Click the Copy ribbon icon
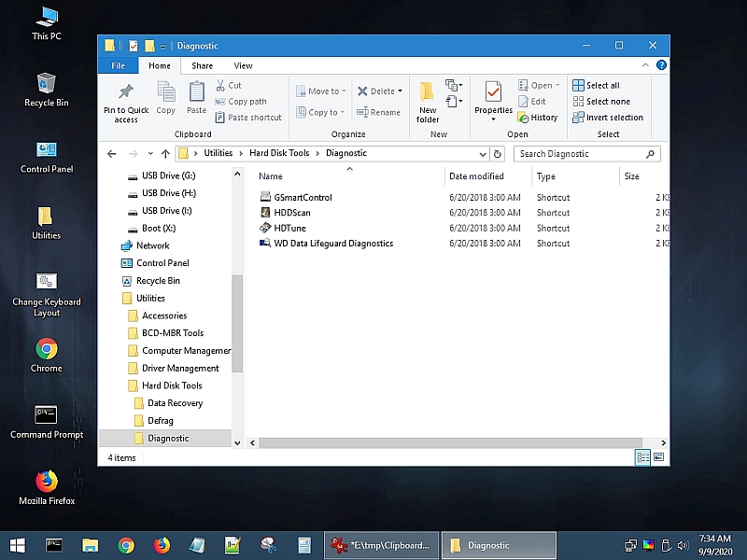The width and height of the screenshot is (747, 560). 166,91
